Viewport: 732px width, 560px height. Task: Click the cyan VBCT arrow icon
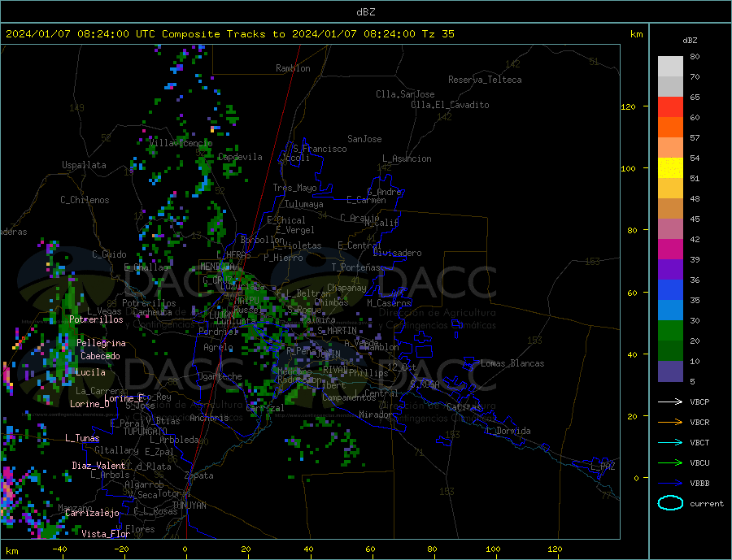670,442
